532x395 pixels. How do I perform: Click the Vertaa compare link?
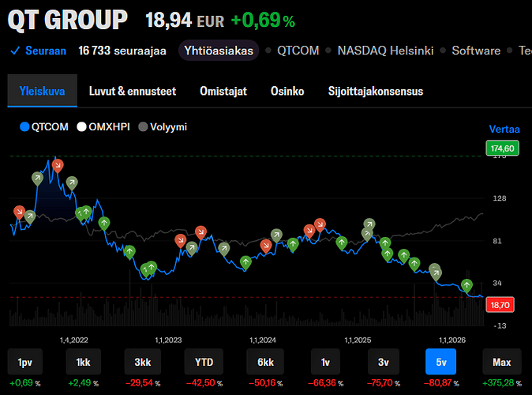(x=504, y=129)
